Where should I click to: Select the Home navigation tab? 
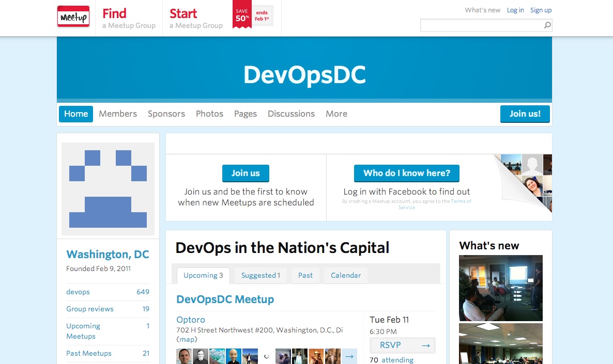(76, 114)
